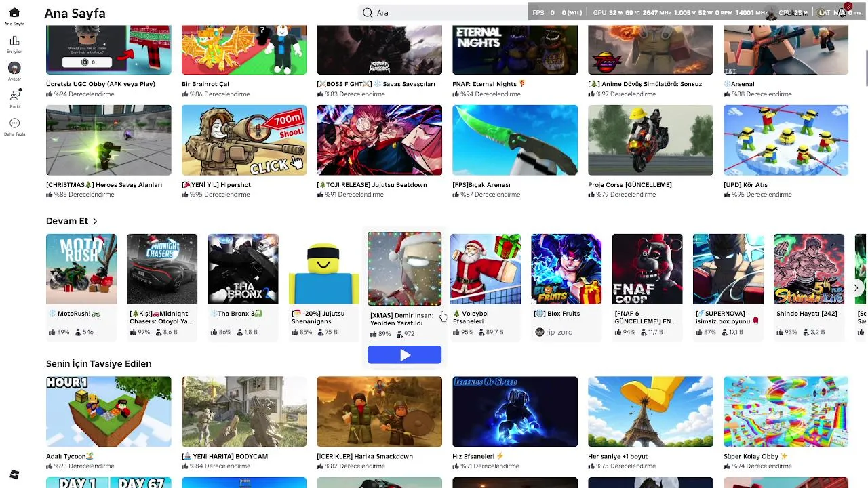Open Midnight Chasers game thumbnail

(162, 269)
